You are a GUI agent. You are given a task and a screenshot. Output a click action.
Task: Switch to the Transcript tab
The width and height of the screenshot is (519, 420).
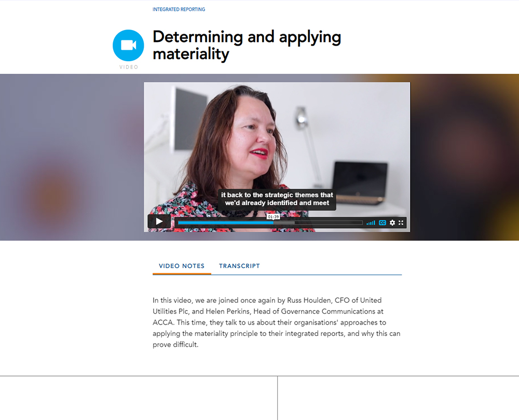[x=239, y=266]
